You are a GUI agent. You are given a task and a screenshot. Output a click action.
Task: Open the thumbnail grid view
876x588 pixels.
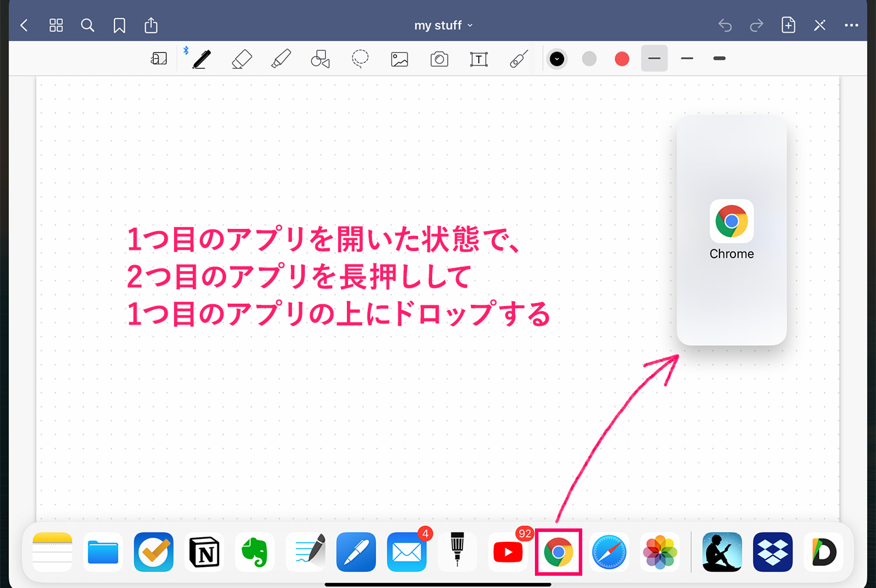56,25
